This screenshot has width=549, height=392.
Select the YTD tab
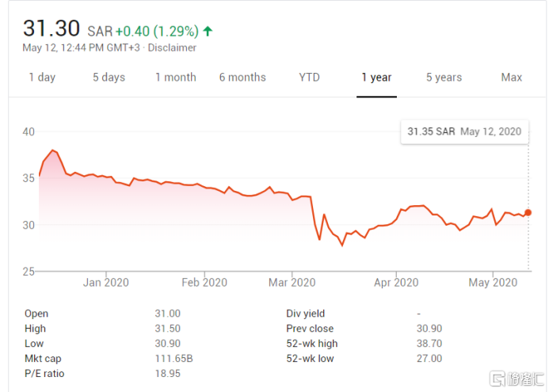[309, 77]
